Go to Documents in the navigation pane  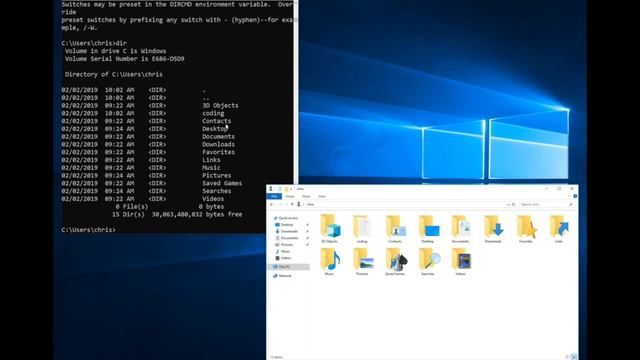289,238
